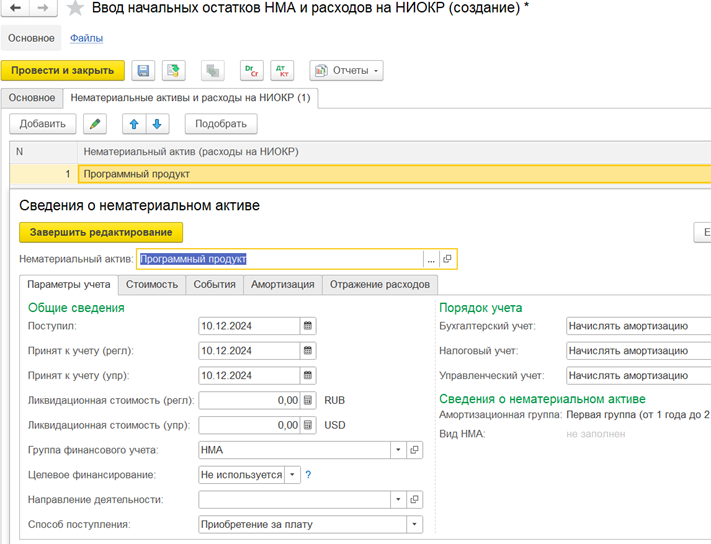The height and width of the screenshot is (544, 711).
Task: Click Амортизационная группа value Первая группа
Action: 638,415
